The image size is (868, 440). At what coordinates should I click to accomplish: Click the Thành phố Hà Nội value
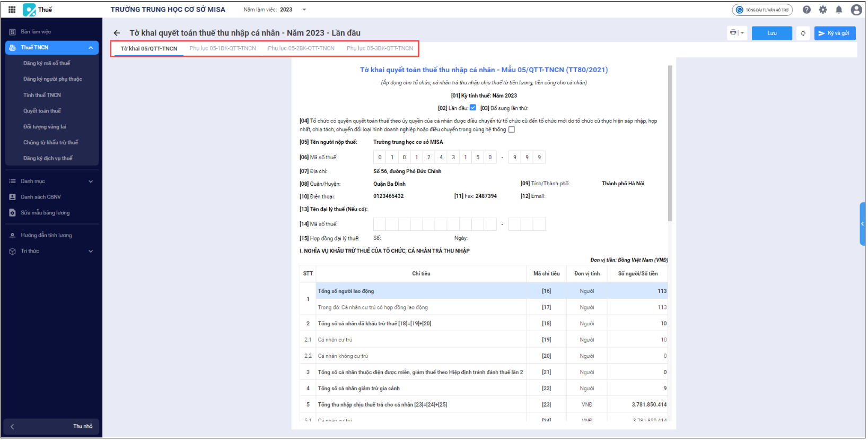tap(623, 184)
